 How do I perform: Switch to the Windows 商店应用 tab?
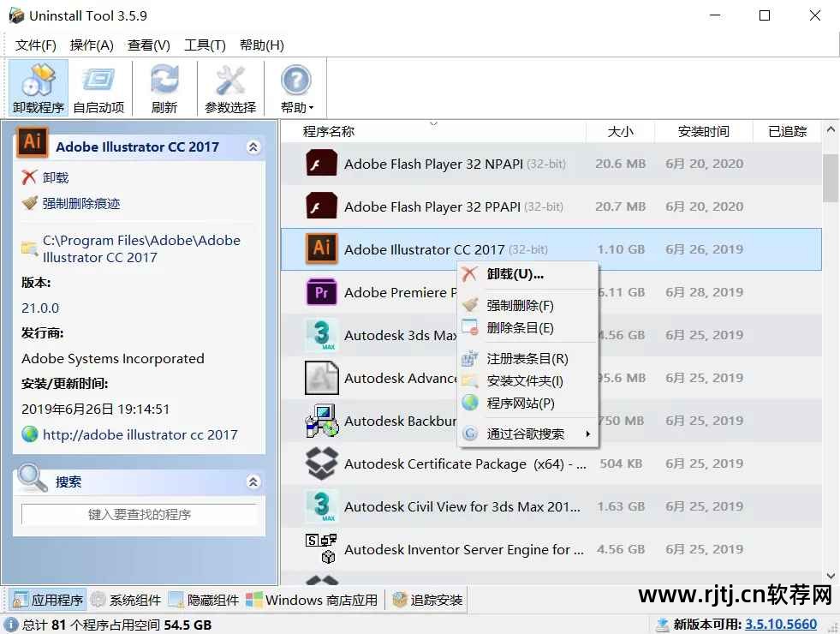(x=312, y=600)
